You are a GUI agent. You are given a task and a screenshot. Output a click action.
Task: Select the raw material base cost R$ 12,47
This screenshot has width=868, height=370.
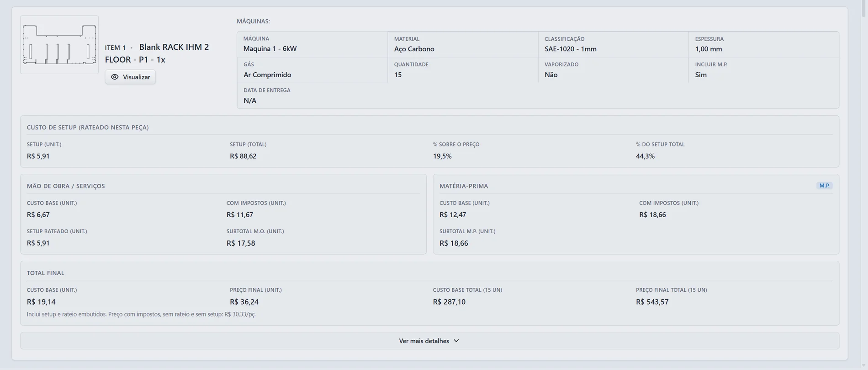(453, 214)
